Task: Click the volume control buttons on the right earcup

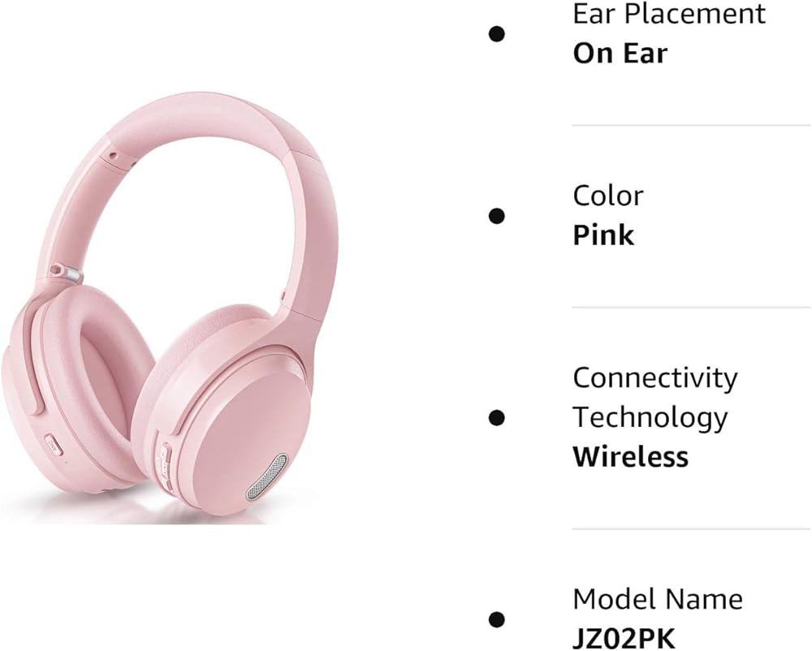Action: tap(166, 464)
